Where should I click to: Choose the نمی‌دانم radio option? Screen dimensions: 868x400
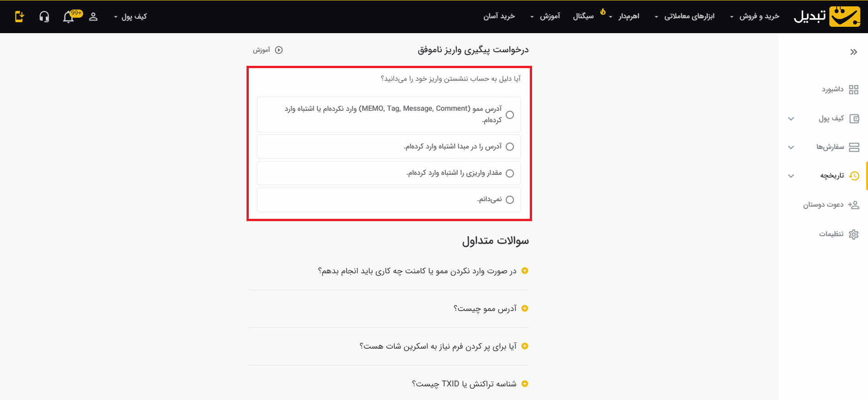click(x=510, y=200)
